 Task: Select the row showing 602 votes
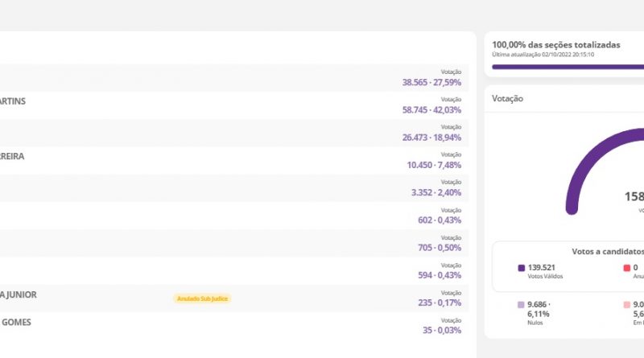[x=233, y=216]
